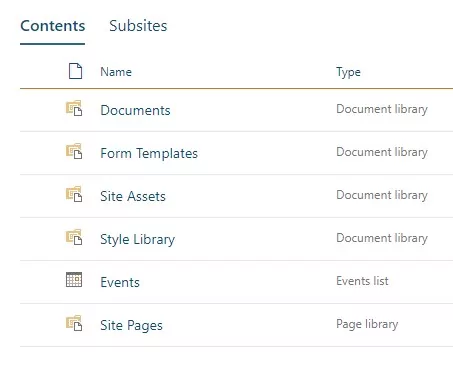Select 'Document library' type in Style Library row

[382, 238]
